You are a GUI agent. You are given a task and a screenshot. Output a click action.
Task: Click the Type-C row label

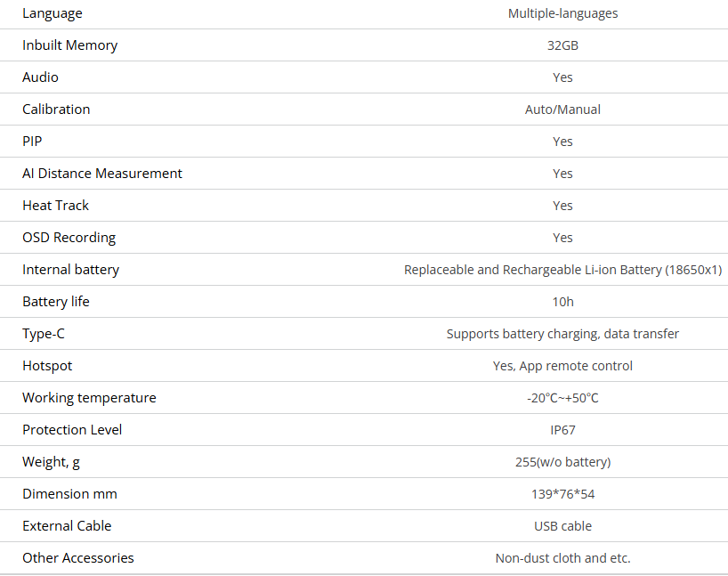(44, 334)
